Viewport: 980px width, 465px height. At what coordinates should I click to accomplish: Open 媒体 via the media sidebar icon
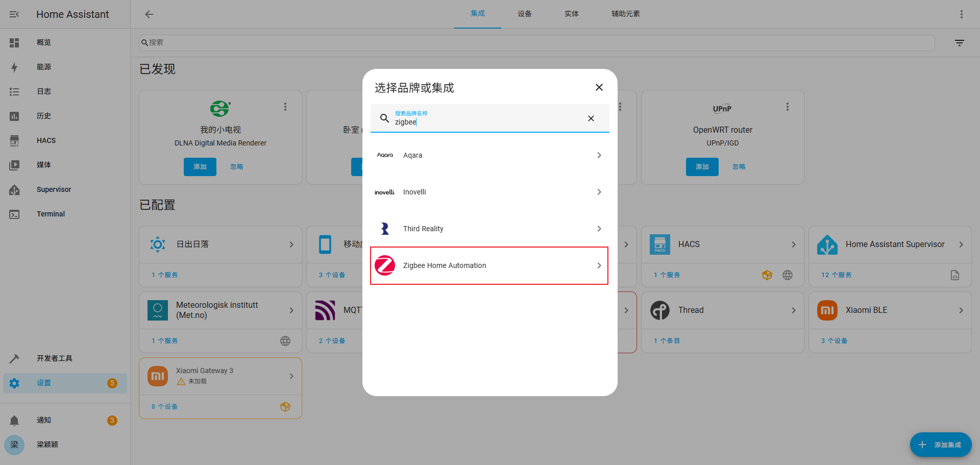pyautogui.click(x=14, y=165)
